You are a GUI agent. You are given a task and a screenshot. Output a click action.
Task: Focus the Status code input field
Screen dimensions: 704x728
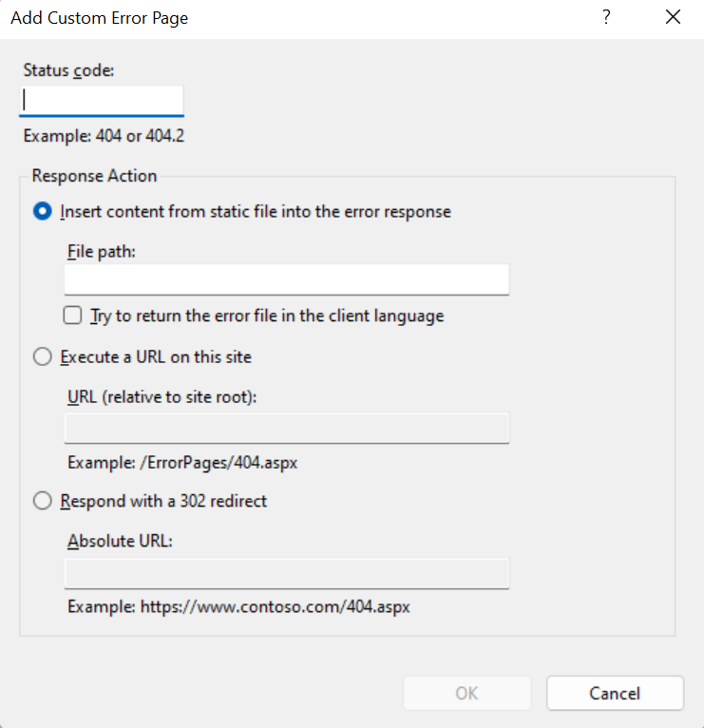tap(101, 101)
